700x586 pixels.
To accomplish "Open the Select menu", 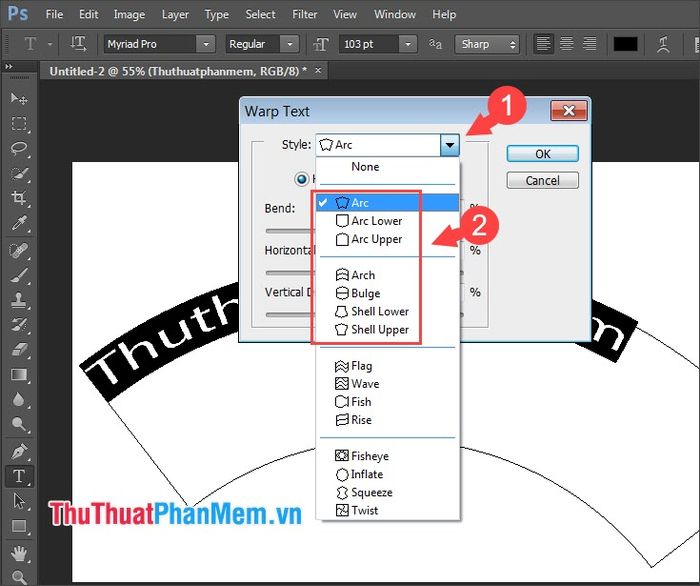I will [260, 14].
